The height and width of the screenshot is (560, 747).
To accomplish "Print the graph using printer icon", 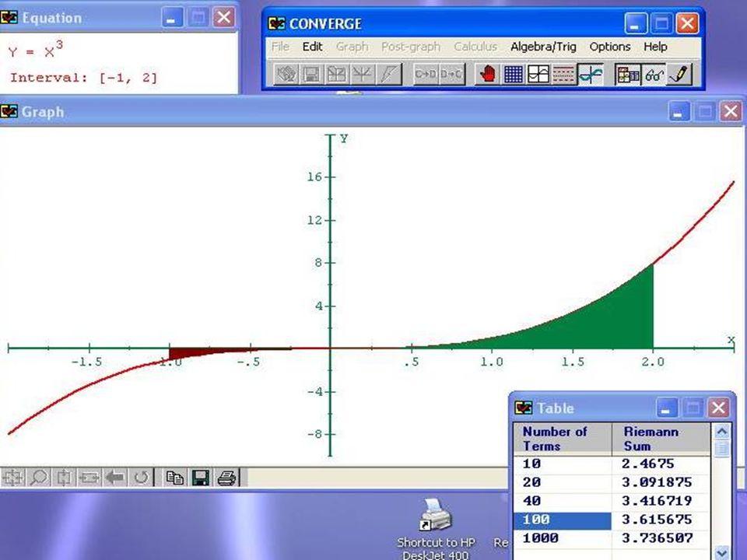I will click(226, 477).
